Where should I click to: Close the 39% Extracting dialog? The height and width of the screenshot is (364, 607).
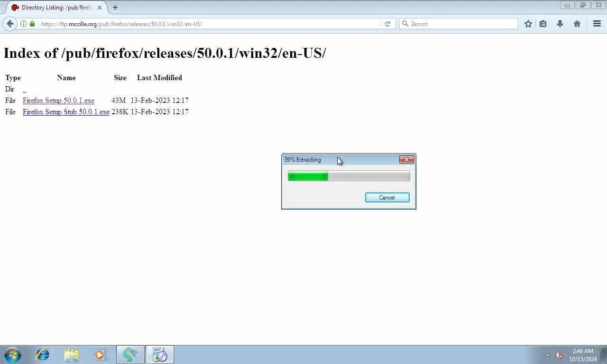click(x=406, y=160)
